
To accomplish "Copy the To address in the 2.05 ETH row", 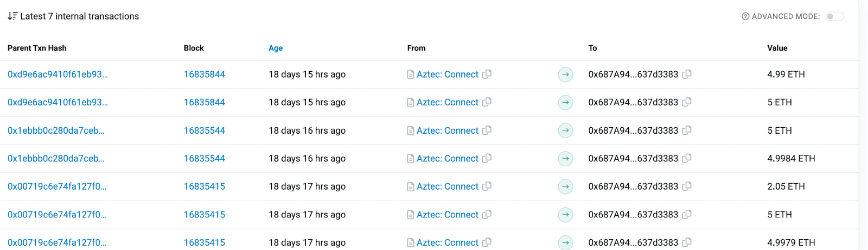I will pos(687,186).
